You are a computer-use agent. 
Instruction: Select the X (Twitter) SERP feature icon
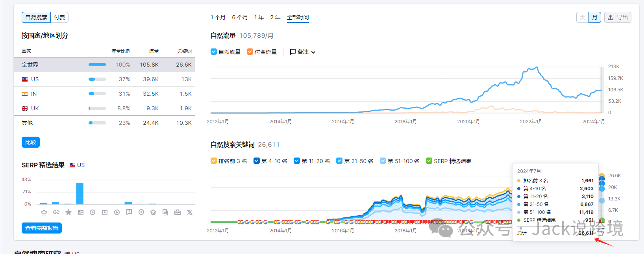[190, 212]
